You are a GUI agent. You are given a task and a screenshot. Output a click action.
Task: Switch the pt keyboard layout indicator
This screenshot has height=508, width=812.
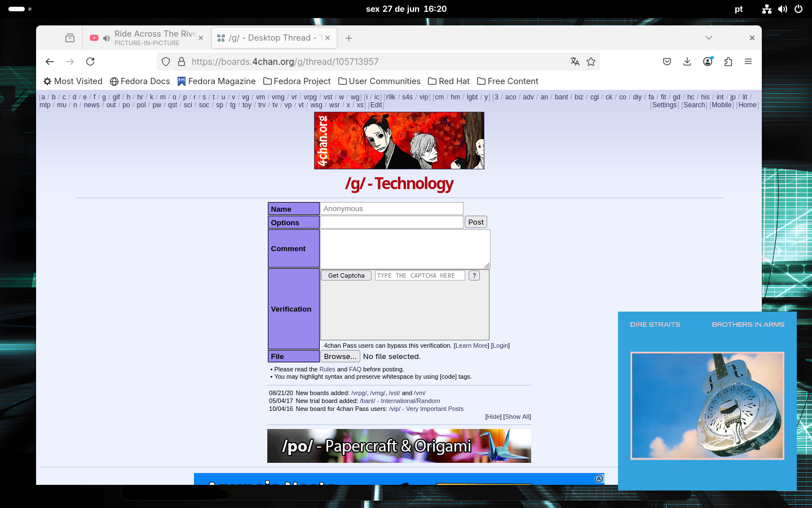coord(739,9)
